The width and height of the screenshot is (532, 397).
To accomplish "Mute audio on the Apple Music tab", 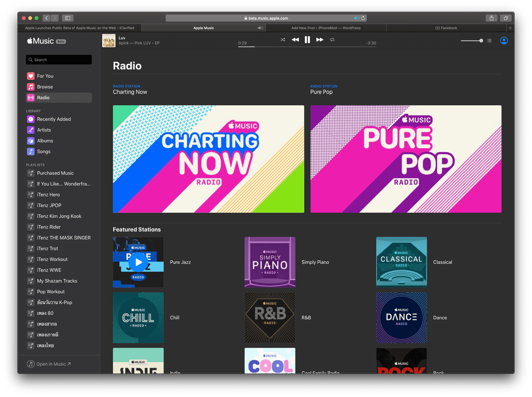I will click(x=260, y=28).
